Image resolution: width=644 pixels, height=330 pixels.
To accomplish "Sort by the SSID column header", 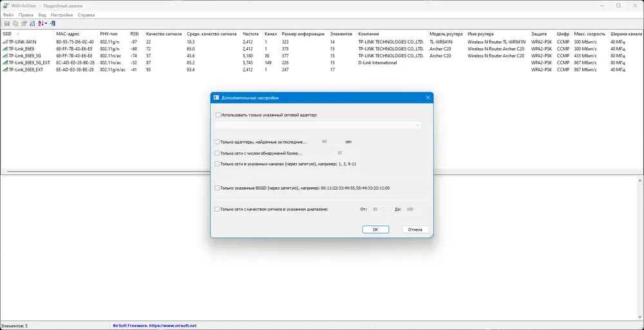I will 28,34.
